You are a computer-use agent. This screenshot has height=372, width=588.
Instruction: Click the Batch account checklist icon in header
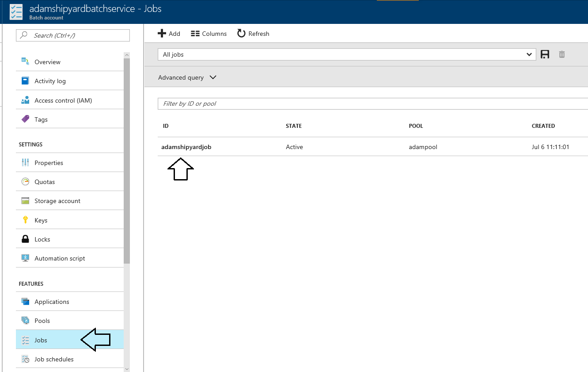pos(16,12)
